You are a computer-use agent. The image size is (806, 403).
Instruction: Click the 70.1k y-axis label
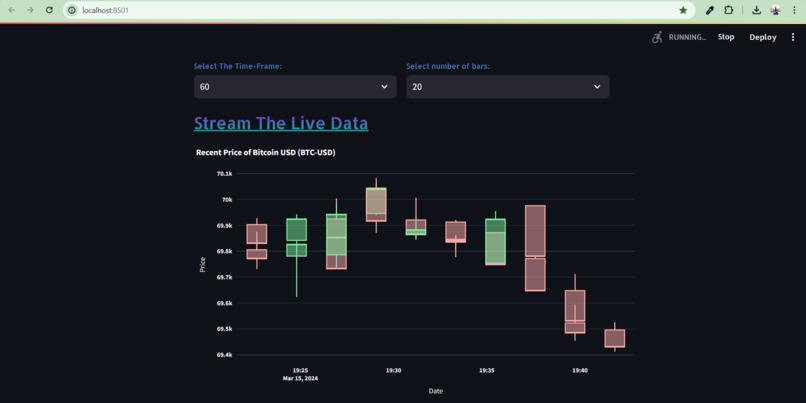pyautogui.click(x=225, y=174)
